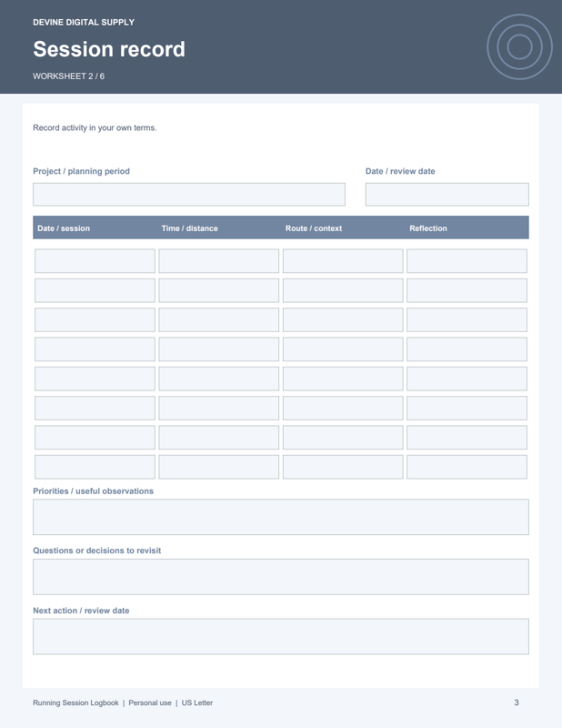Select last-row cell under Date / session
The image size is (562, 728).
click(x=95, y=467)
